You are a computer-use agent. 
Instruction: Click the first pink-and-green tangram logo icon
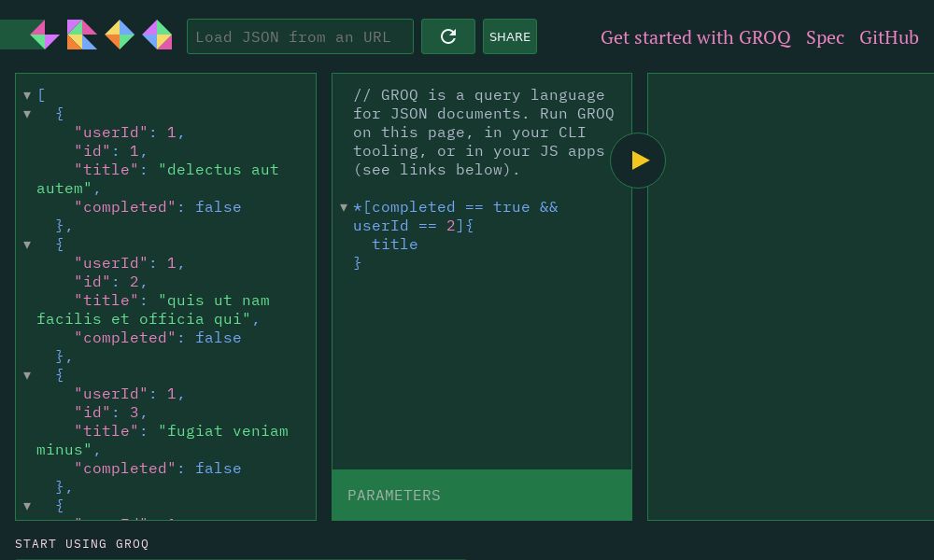(44, 35)
